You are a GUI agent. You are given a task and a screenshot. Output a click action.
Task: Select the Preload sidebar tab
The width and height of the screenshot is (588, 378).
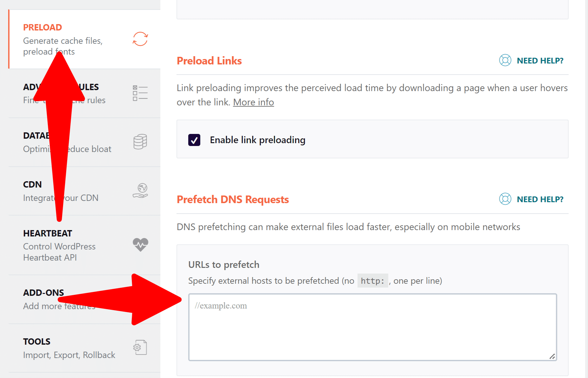pos(42,27)
